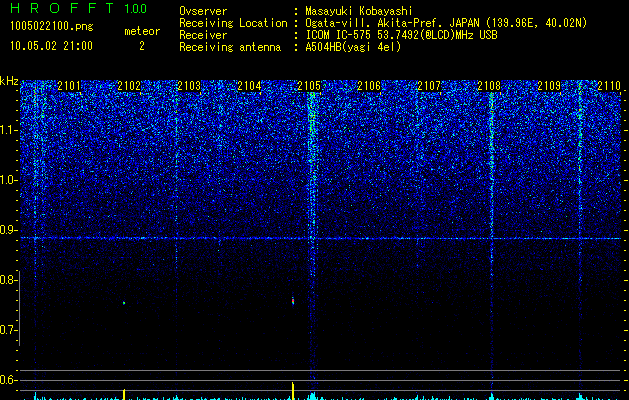This screenshot has height=400, width=629.
Task: Click the red meteor echo before 2105
Action: click(x=293, y=301)
